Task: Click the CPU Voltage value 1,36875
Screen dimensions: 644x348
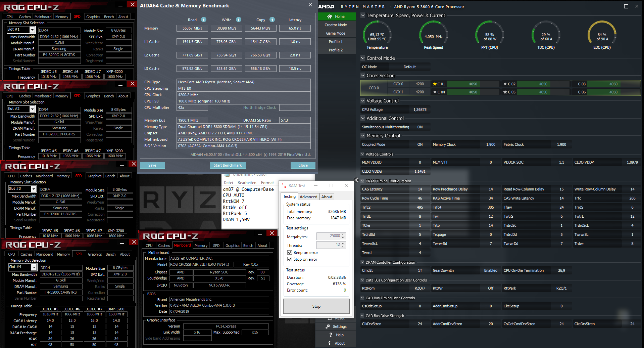Action: (420, 110)
